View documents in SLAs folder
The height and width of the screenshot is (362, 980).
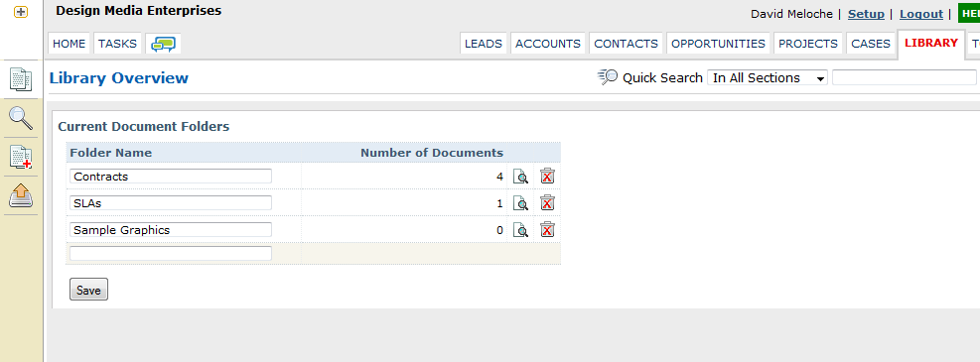pyautogui.click(x=520, y=203)
